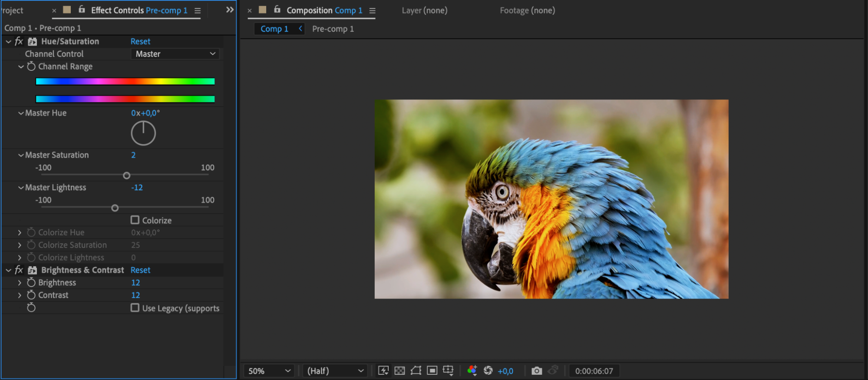Toggle mask and shape path visibility
The image size is (868, 380).
coord(416,370)
